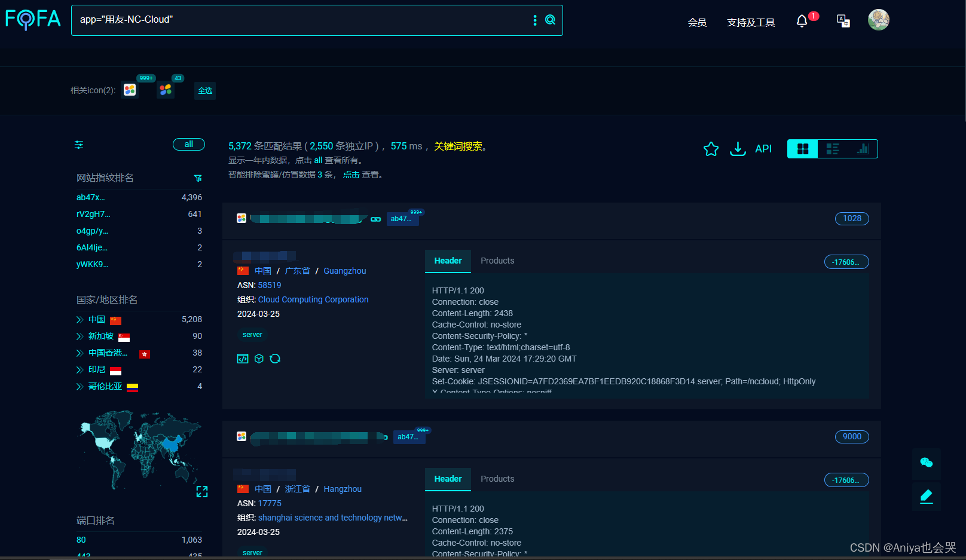Filter by fingerprint yWKK9...
966x560 pixels.
coord(93,264)
